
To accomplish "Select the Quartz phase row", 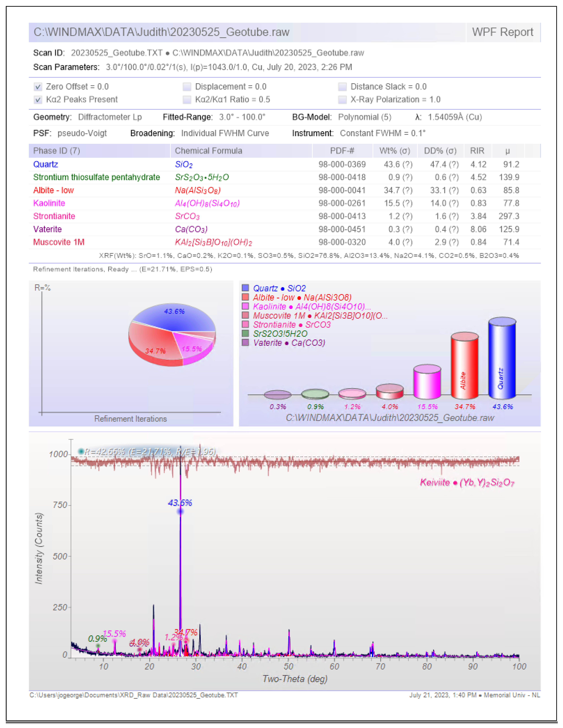I will 46,164.
